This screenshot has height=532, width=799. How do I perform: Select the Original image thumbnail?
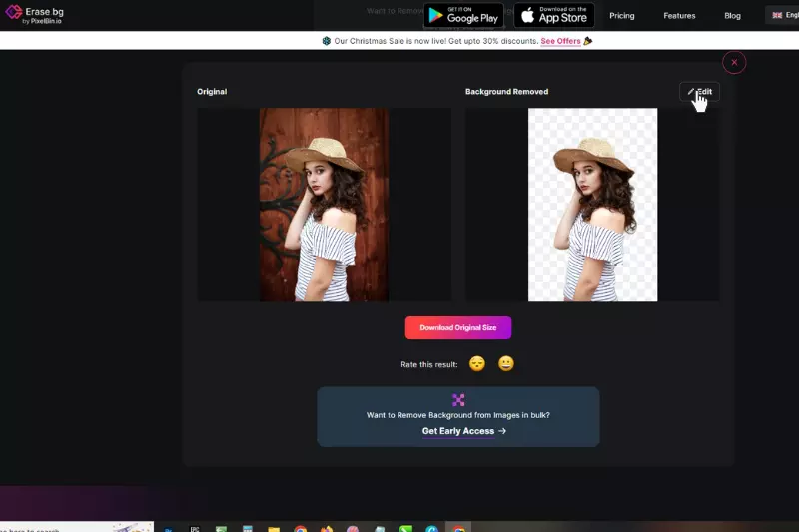click(324, 205)
